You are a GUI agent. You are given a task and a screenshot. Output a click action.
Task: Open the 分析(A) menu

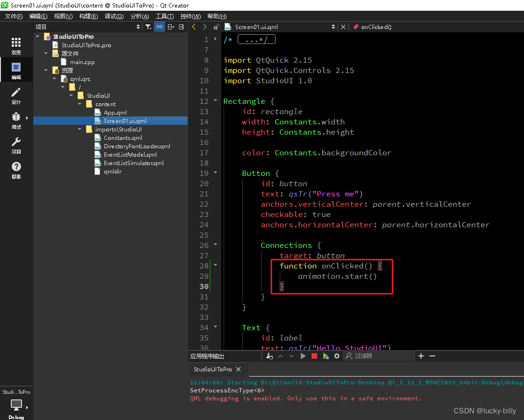click(x=140, y=16)
